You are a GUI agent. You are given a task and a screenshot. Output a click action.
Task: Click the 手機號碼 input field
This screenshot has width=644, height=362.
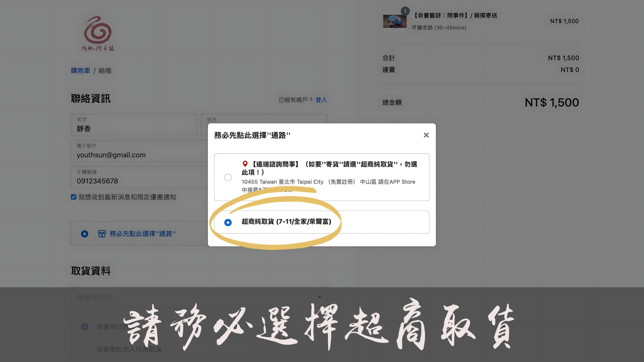(140, 177)
